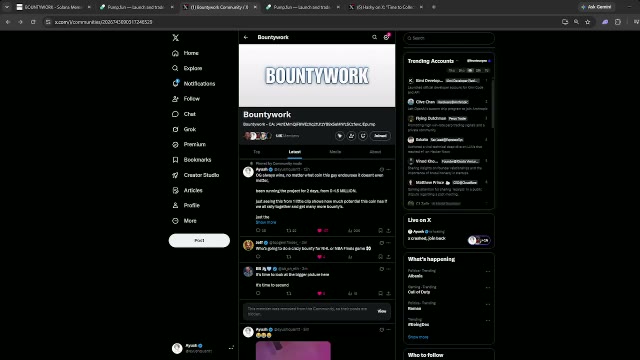Image resolution: width=640 pixels, height=360 pixels.
Task: Expand pinned post with Show more
Action: [x=266, y=222]
